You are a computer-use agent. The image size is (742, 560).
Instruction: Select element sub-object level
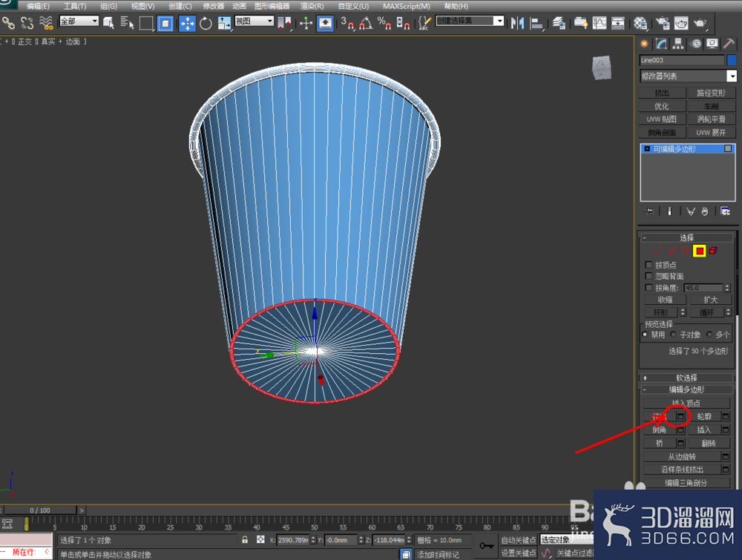[713, 251]
